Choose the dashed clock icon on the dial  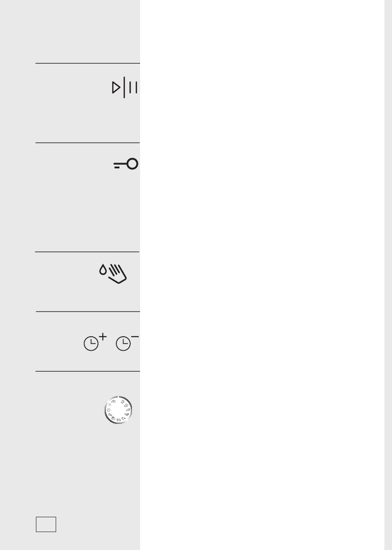click(110, 405)
